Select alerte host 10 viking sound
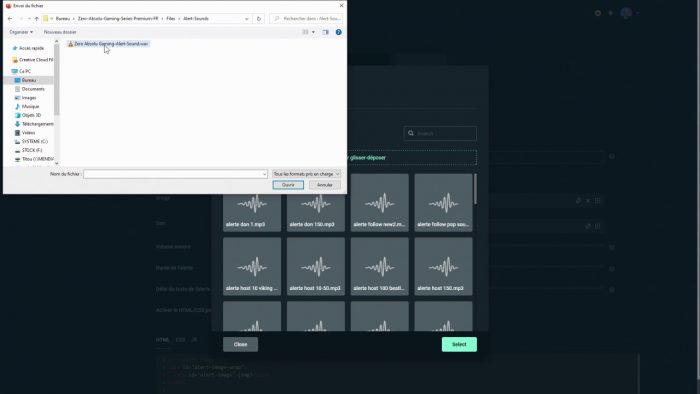Screen dimensions: 700x394 (x=252, y=266)
